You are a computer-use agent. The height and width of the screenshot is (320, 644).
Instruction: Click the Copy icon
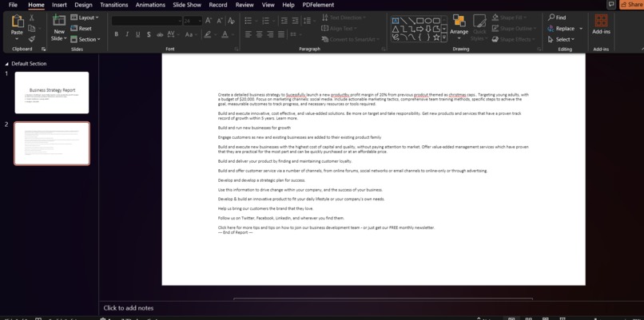pyautogui.click(x=32, y=28)
